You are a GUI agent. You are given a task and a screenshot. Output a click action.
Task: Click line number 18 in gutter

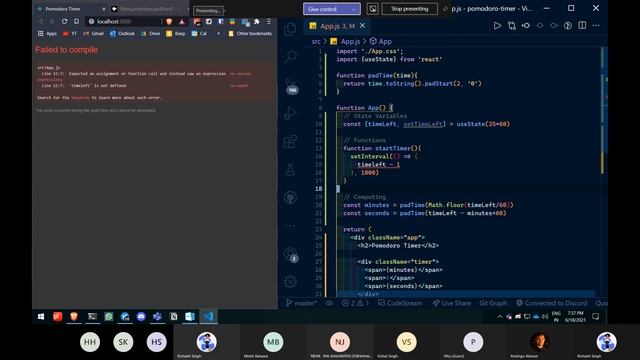click(x=318, y=189)
